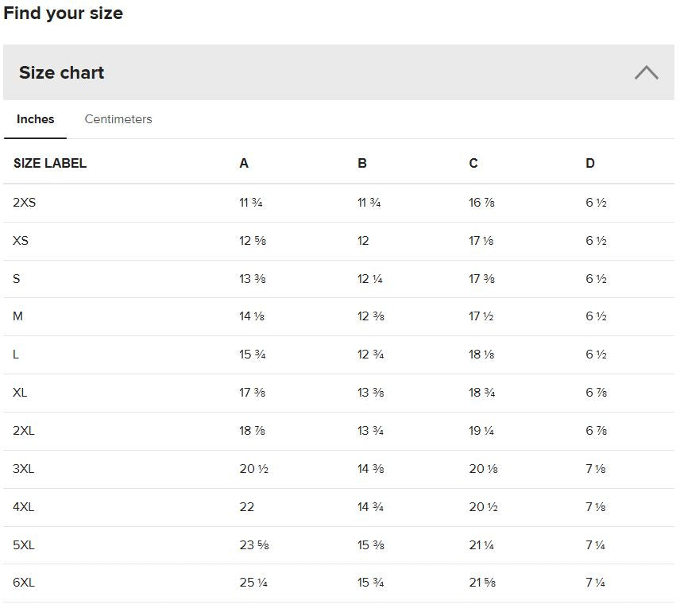Click the 25 ¼ value for 6XL

pos(253,583)
